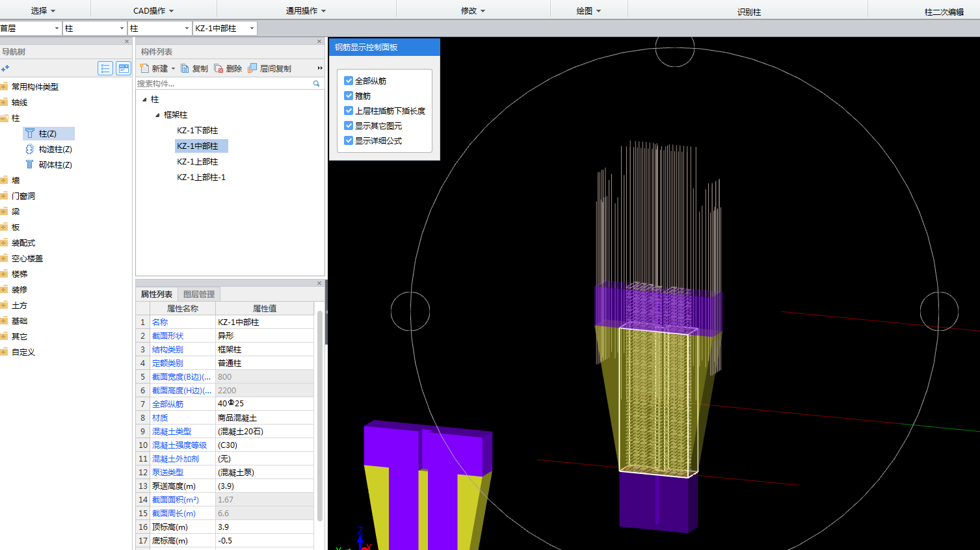Close the 构件列表 panel
Image resolution: width=980 pixels, height=550 pixels.
coord(319,42)
